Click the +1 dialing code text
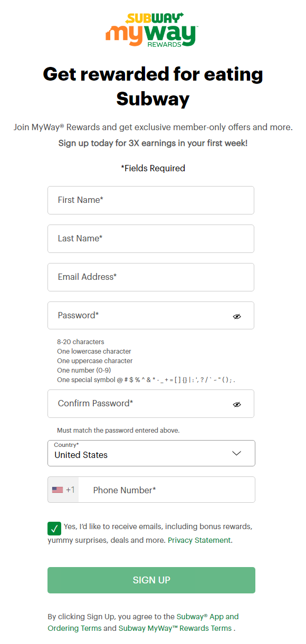Viewport: 306px width, 644px height. 70,490
